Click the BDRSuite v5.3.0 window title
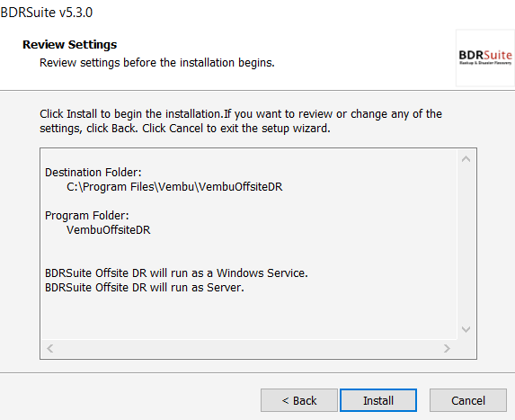Viewport: 515px width, 420px height. (x=47, y=13)
